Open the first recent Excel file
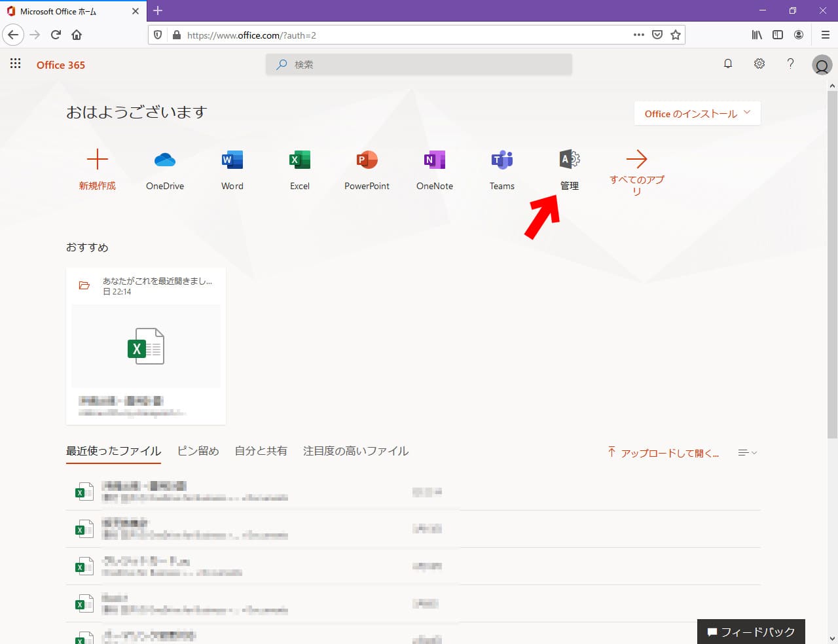 [413, 492]
